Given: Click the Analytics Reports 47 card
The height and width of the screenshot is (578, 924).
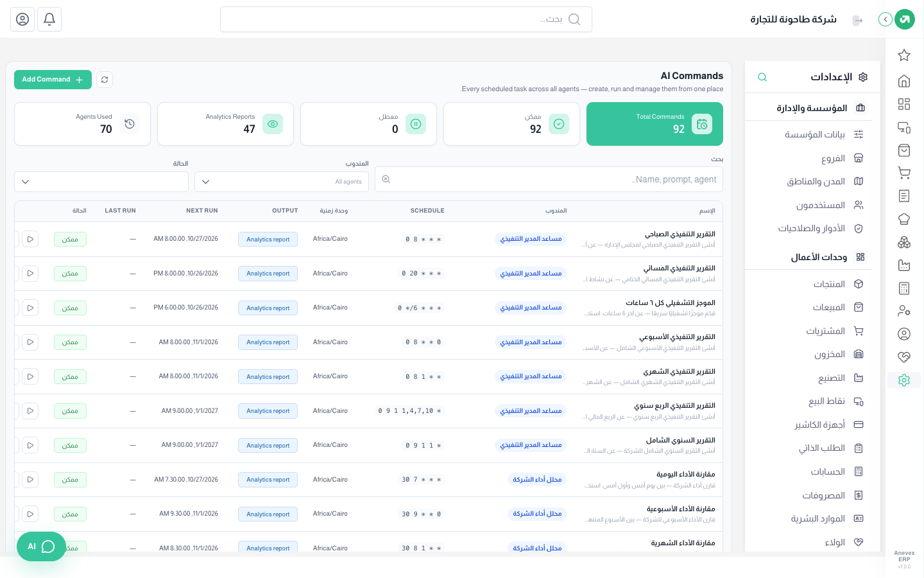Looking at the screenshot, I should 225,124.
